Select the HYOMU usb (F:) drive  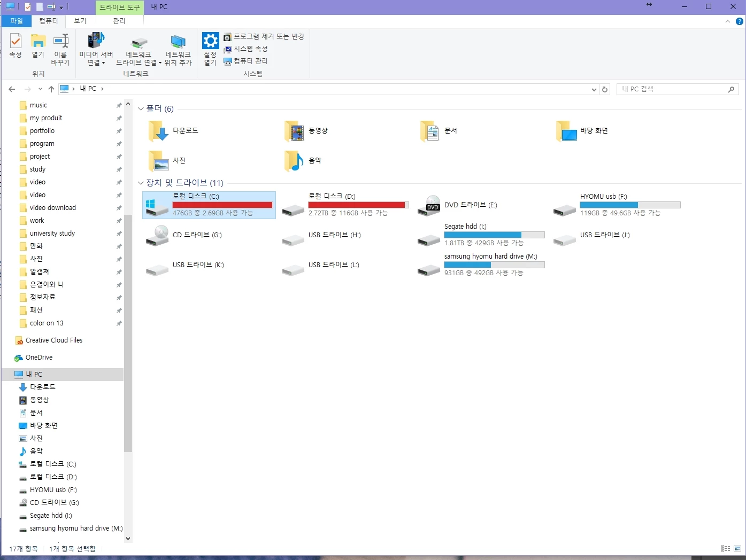(x=617, y=205)
